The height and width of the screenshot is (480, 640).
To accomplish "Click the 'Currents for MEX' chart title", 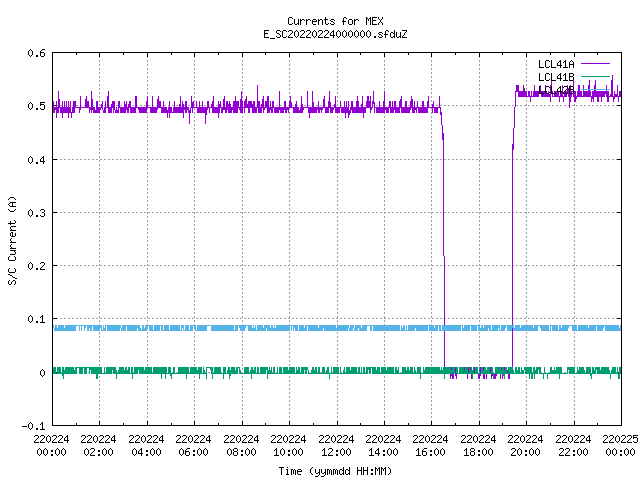I will pos(335,21).
